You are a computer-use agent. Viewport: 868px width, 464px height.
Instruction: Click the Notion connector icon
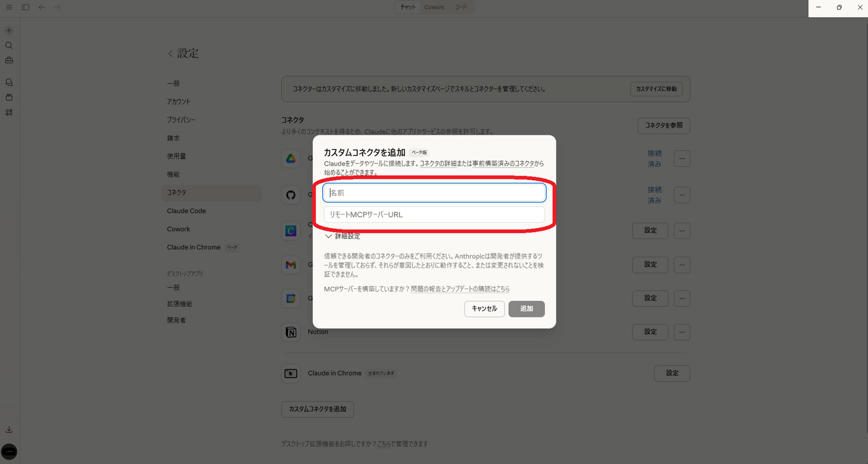tap(290, 333)
